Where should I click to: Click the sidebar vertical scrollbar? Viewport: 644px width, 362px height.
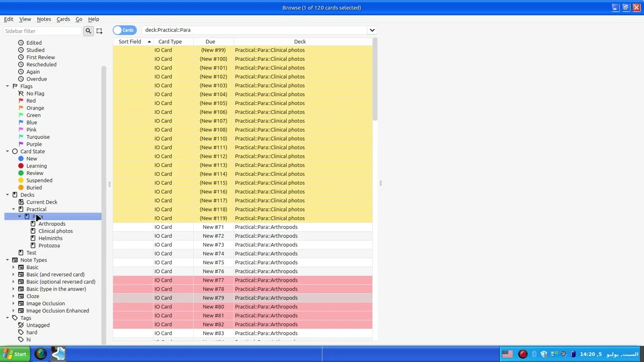(x=104, y=205)
